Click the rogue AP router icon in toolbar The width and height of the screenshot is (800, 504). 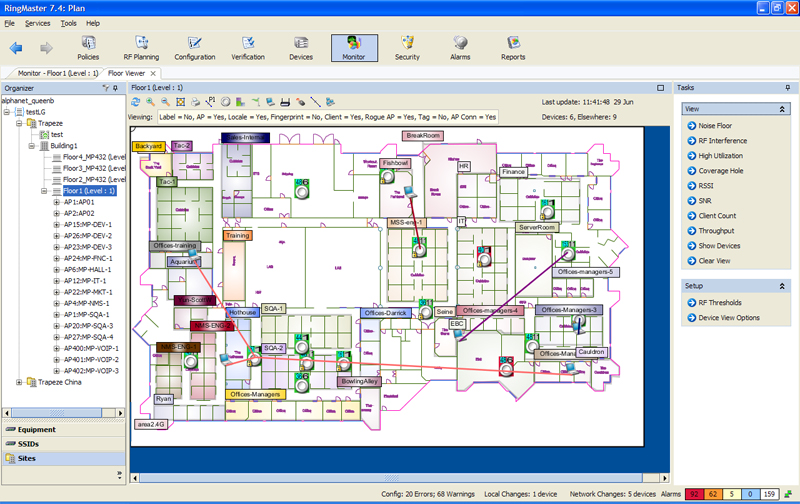coord(285,102)
